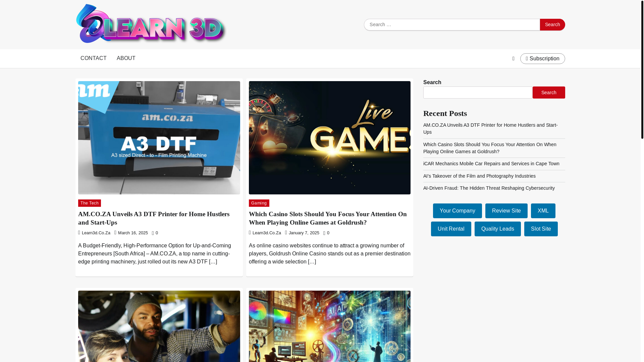Open the Live Games casino thumbnail

coord(330,138)
